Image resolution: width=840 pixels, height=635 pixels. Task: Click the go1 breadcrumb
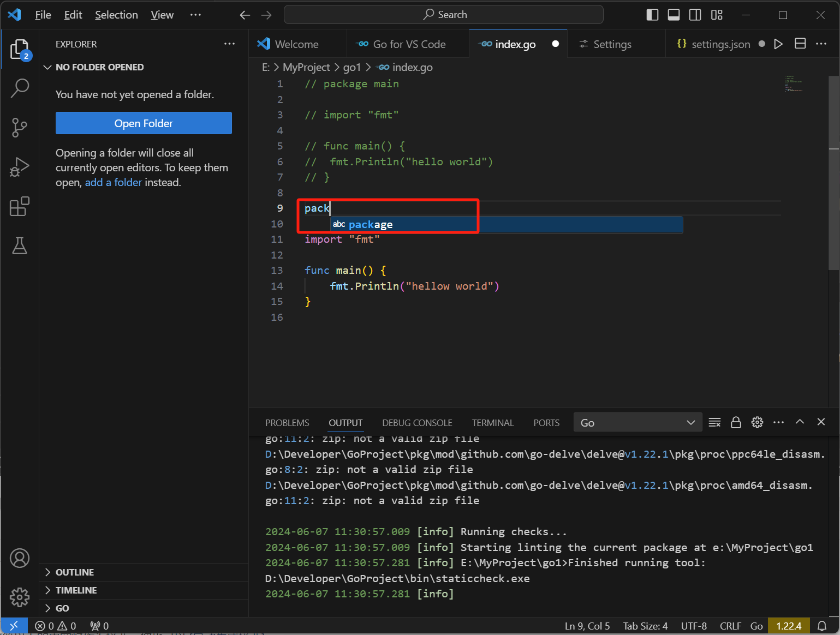(352, 67)
